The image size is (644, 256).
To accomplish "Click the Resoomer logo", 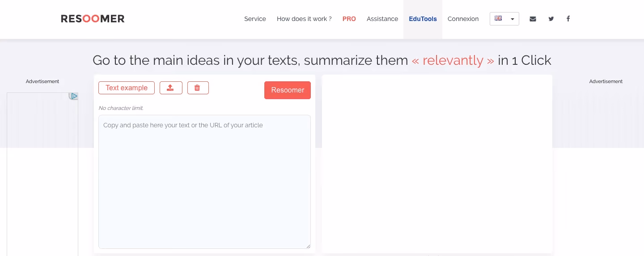I will coord(93,19).
